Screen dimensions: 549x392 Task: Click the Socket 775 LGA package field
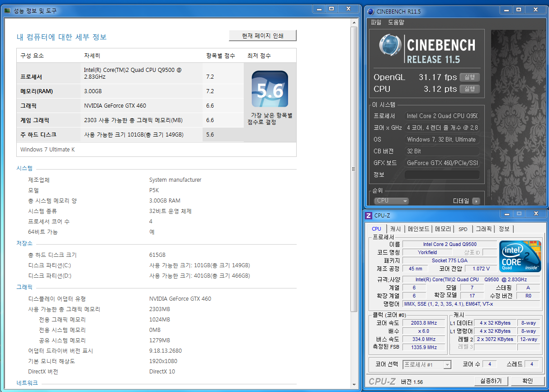point(450,260)
